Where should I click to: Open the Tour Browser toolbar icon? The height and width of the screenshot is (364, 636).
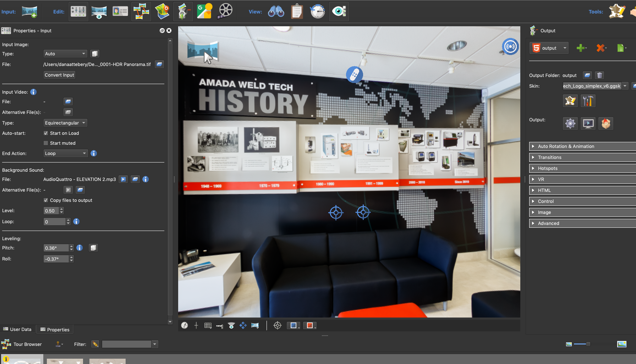tap(141, 11)
